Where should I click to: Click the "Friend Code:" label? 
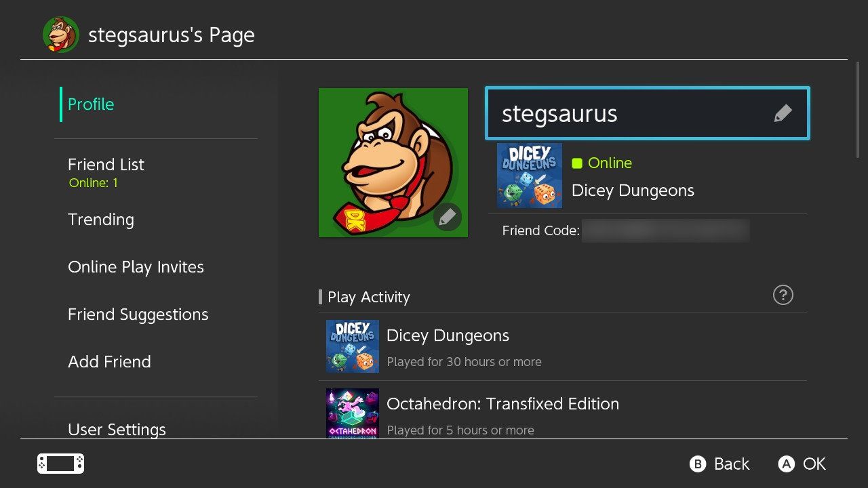[x=541, y=230]
